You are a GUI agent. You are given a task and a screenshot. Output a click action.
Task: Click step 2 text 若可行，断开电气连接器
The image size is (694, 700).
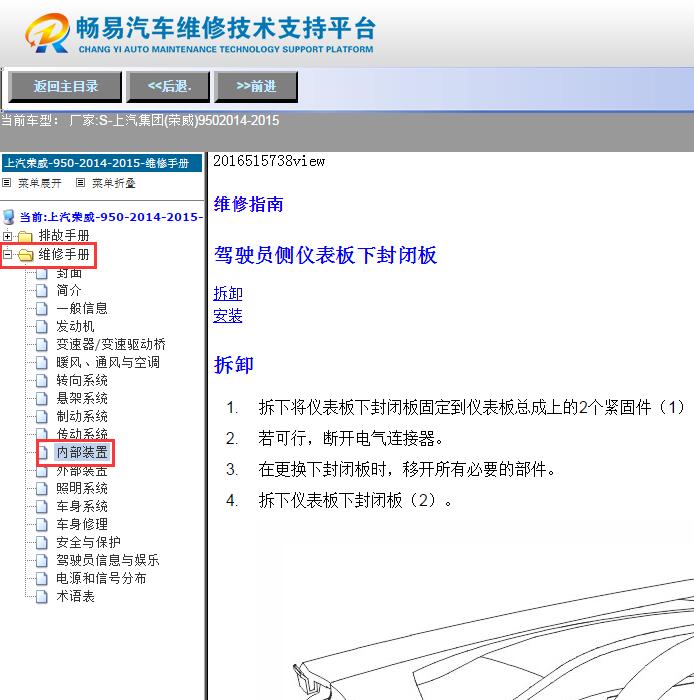351,438
